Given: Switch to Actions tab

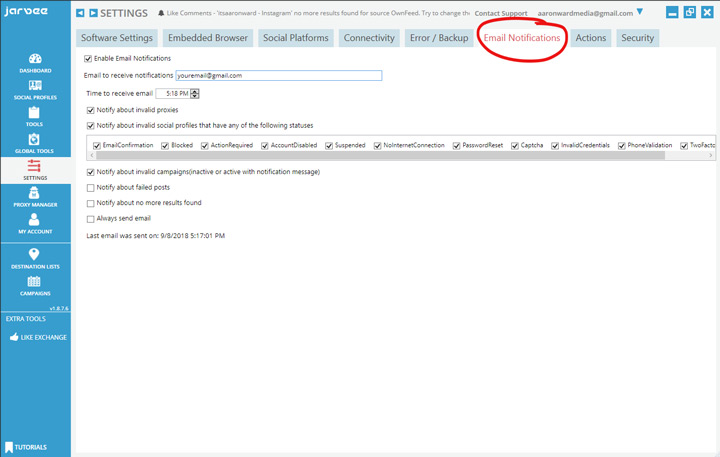Looking at the screenshot, I should pyautogui.click(x=591, y=38).
